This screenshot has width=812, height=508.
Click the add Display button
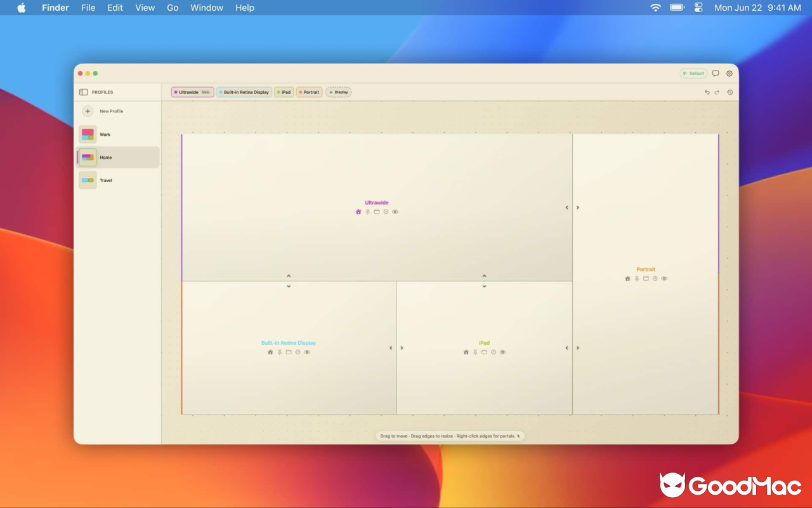coord(339,92)
